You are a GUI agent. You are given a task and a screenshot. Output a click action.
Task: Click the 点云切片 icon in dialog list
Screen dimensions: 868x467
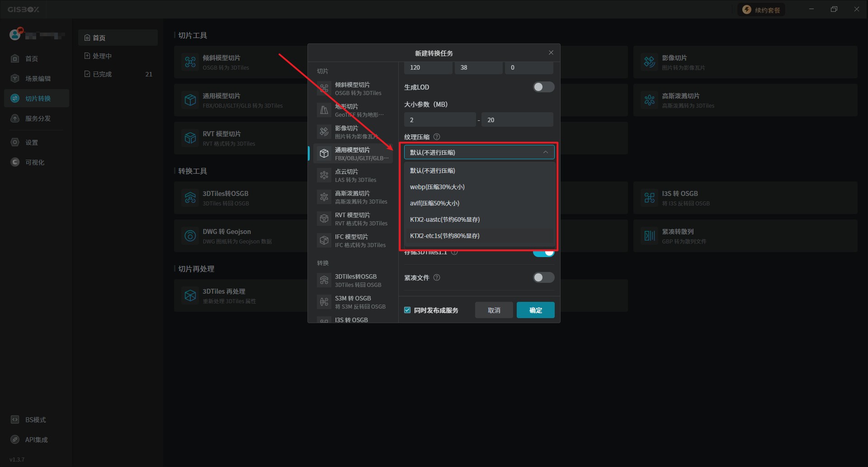click(324, 176)
